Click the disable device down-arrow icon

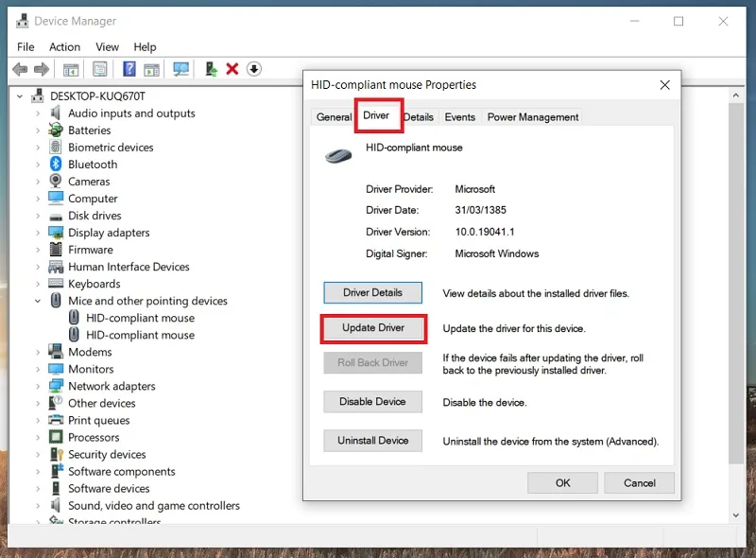coord(254,69)
